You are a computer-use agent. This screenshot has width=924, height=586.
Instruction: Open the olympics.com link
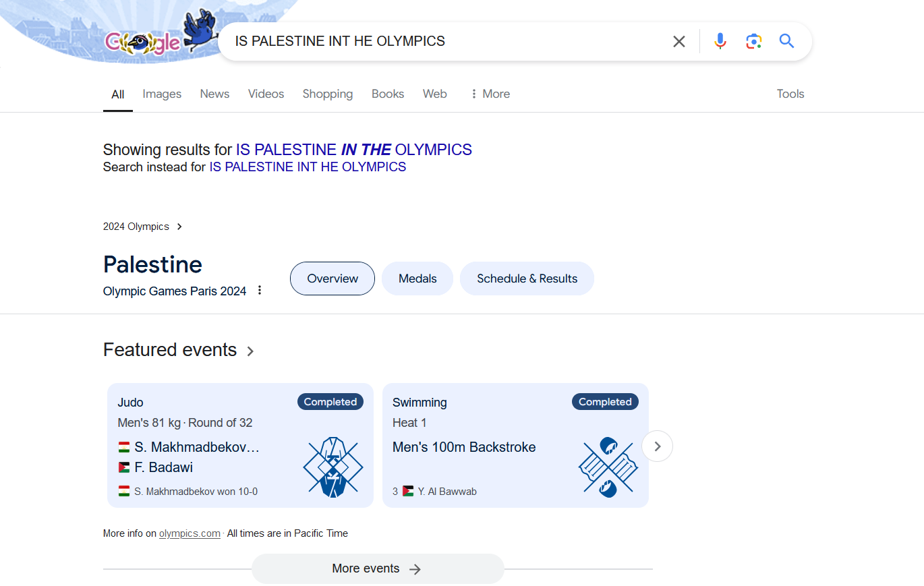pyautogui.click(x=190, y=533)
